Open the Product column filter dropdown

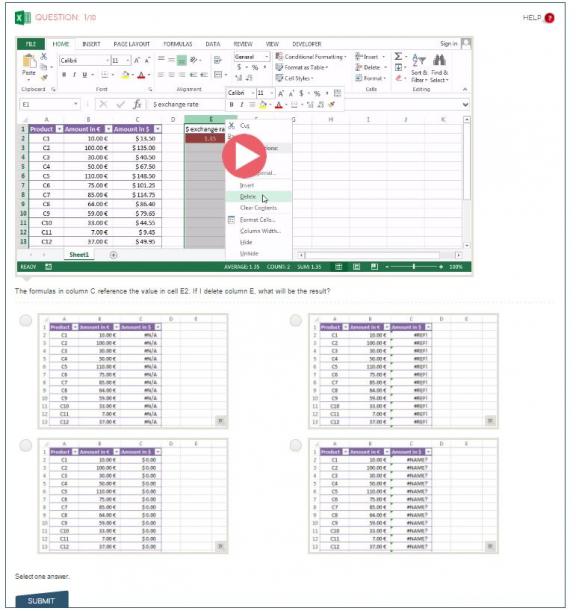[x=59, y=129]
